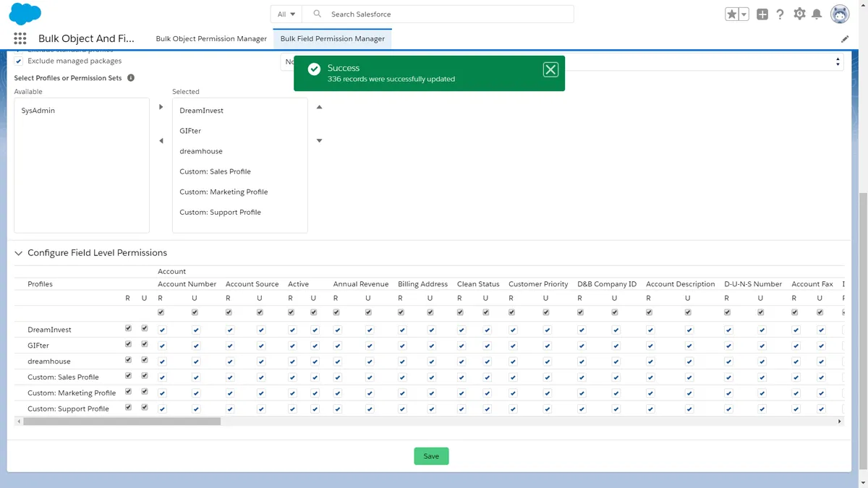
Task: Move selected profile down arrow
Action: pyautogui.click(x=319, y=141)
